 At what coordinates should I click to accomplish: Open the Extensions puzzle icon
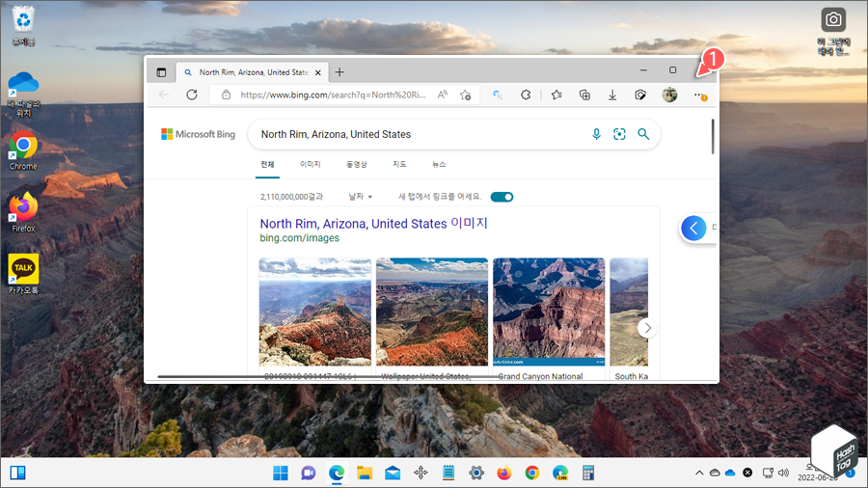coord(526,95)
